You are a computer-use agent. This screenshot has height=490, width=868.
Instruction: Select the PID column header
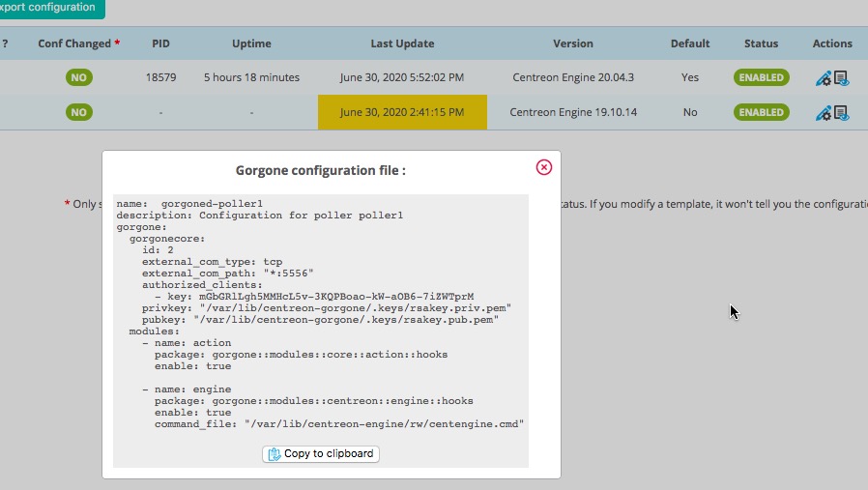click(x=161, y=43)
